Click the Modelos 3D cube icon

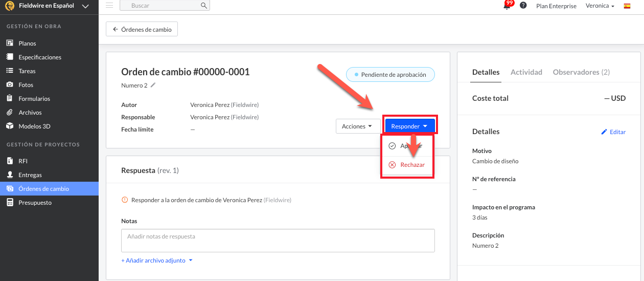[9, 126]
